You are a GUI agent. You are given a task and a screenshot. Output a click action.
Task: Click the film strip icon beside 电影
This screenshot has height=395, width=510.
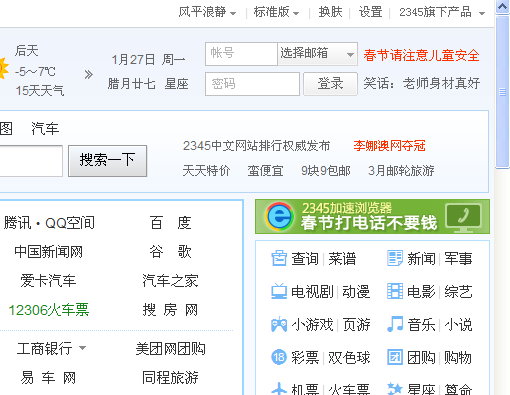[x=395, y=291]
